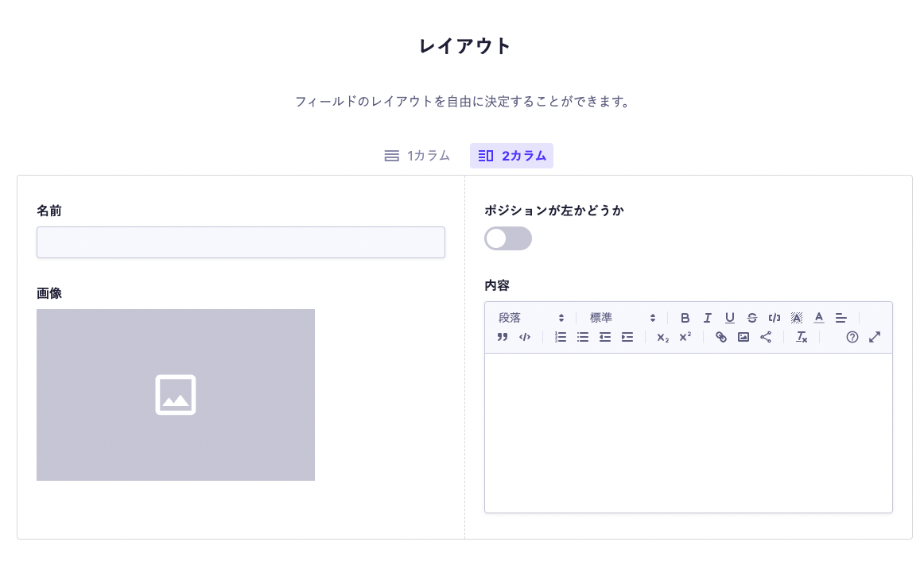Insert a blockquote
This screenshot has width=924, height=565.
(503, 337)
